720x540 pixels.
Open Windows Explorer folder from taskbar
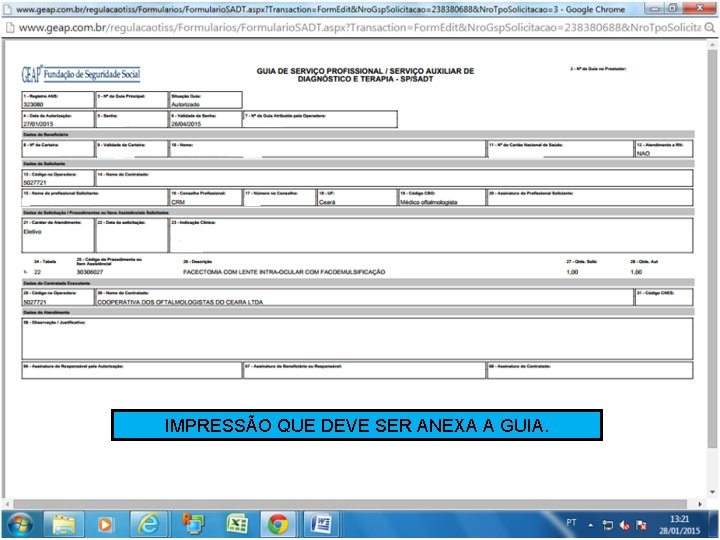tap(64, 524)
